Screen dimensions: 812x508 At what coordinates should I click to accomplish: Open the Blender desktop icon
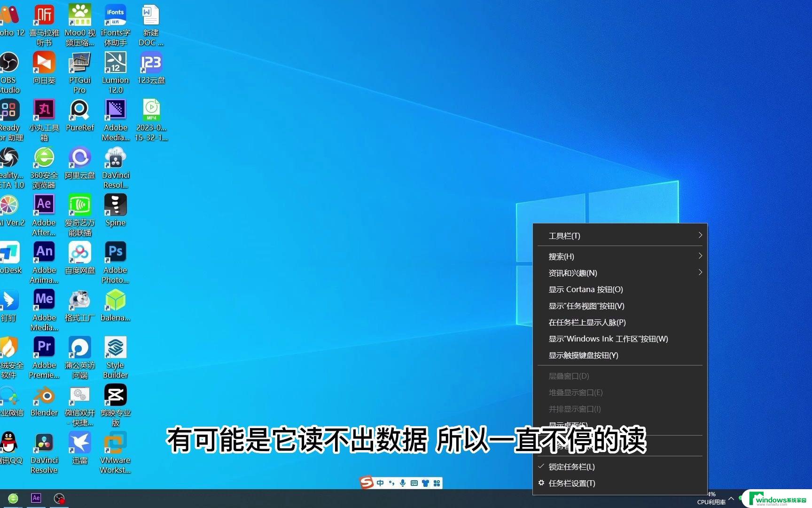click(44, 401)
